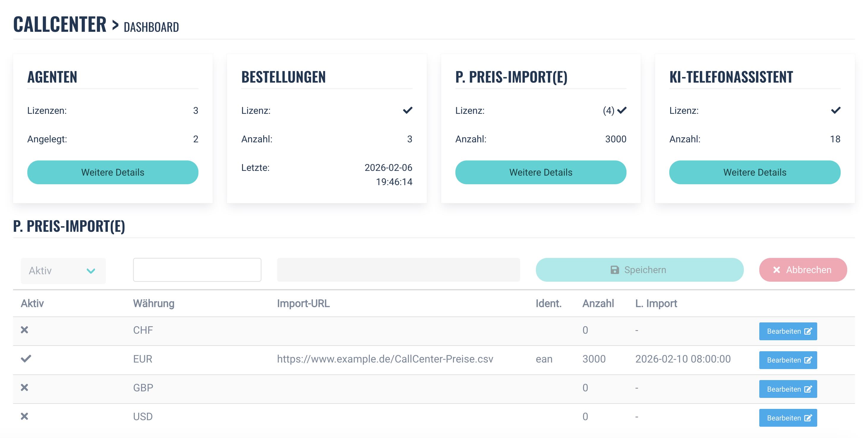Image resolution: width=868 pixels, height=438 pixels.
Task: Open Weitere Details for KI-Telefonassistent
Action: 755,172
